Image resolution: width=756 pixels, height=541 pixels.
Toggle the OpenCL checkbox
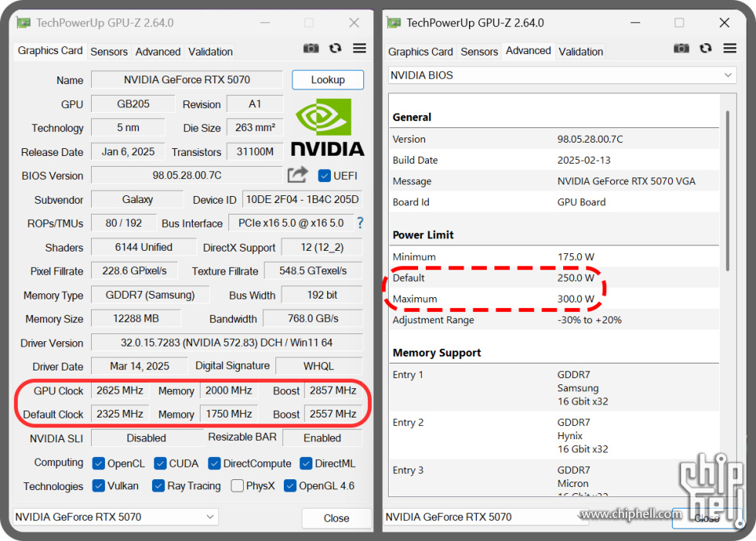pos(99,463)
